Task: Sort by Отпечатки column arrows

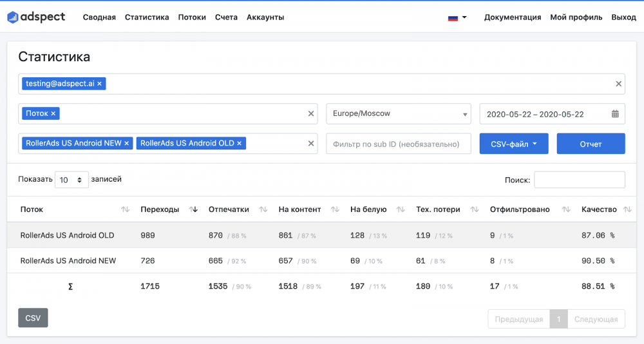Action: [x=263, y=209]
